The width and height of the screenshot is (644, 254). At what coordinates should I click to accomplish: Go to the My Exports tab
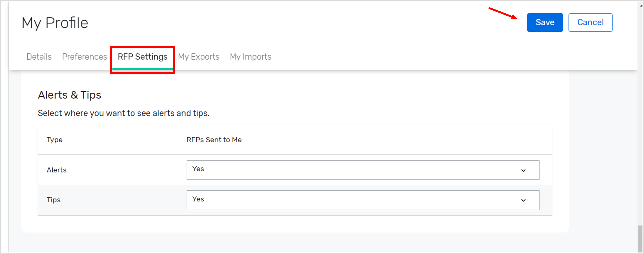[198, 57]
